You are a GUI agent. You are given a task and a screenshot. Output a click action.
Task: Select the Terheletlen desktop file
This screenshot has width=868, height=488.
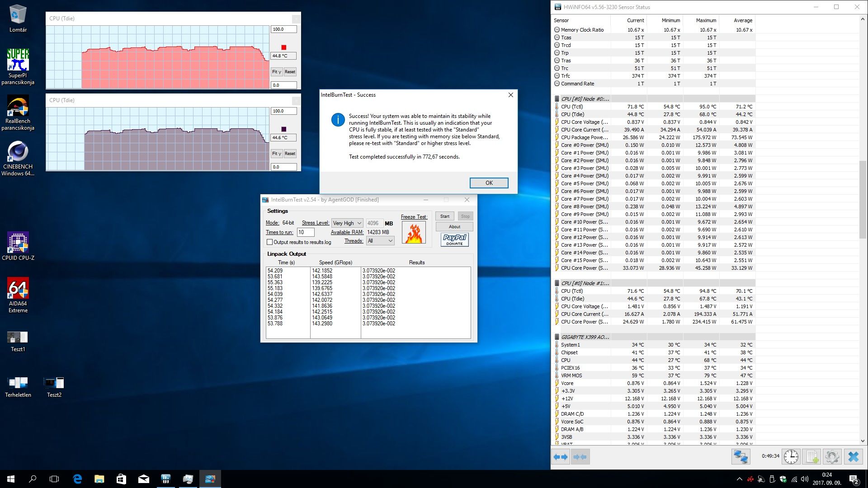coord(18,387)
